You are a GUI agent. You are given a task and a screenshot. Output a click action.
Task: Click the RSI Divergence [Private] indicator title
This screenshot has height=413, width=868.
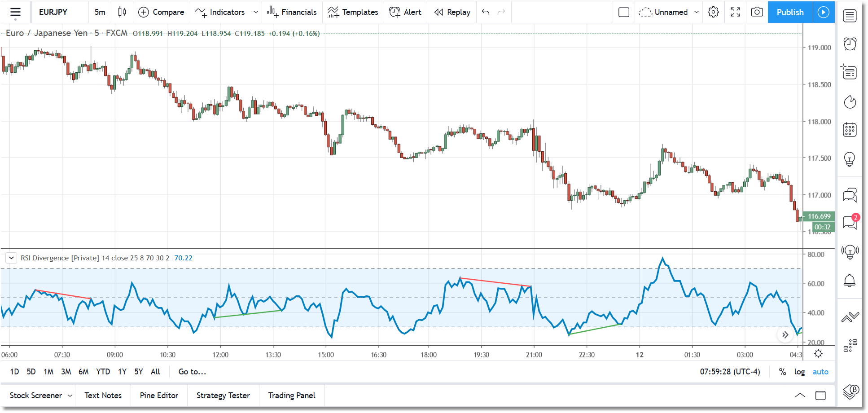[60, 258]
